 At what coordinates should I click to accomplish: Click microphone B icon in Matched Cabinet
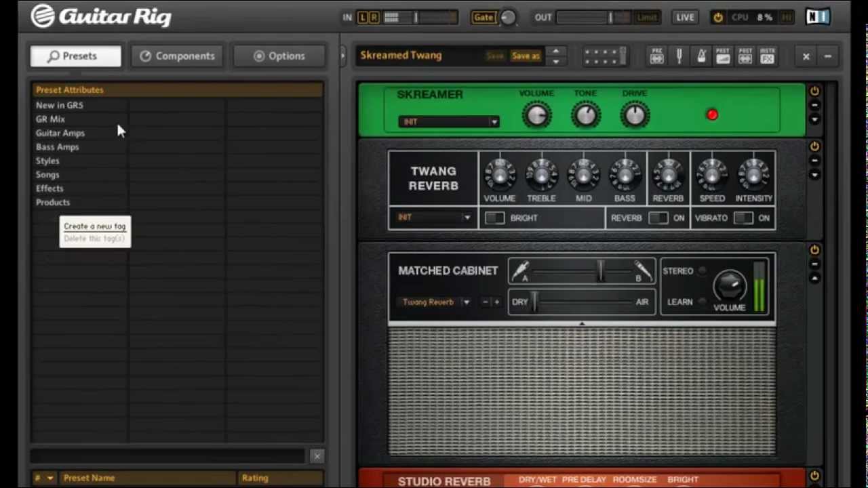click(x=642, y=271)
